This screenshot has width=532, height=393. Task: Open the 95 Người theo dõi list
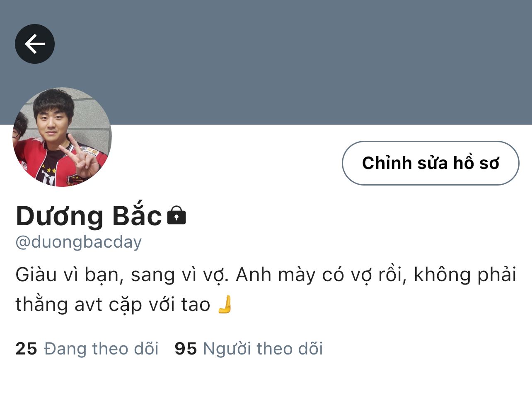(x=249, y=349)
